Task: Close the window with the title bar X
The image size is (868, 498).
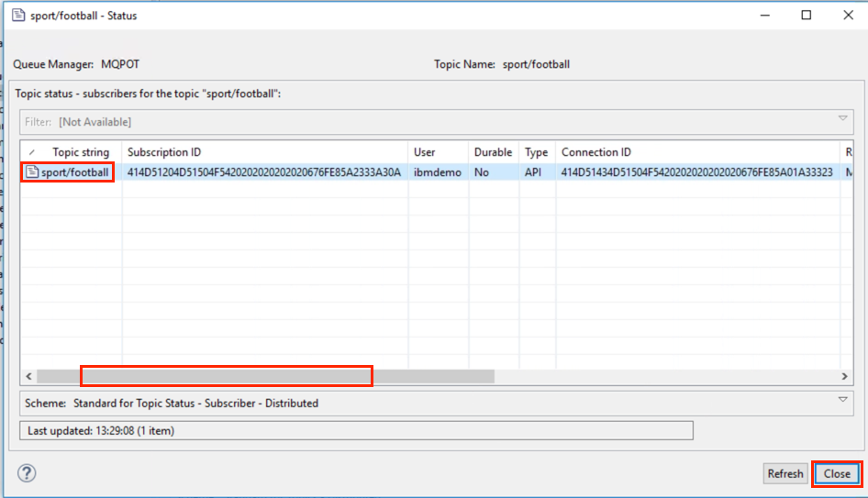Action: point(848,15)
